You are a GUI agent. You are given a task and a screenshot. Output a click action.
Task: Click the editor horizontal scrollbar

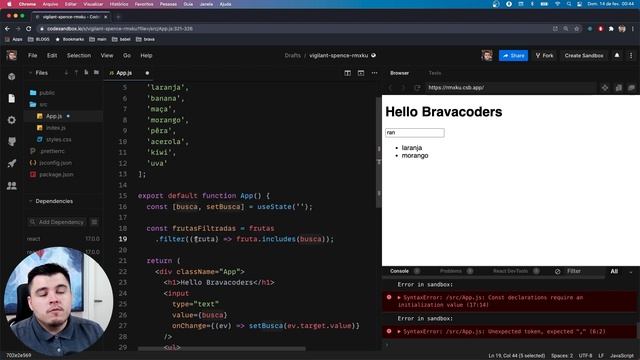point(222,349)
